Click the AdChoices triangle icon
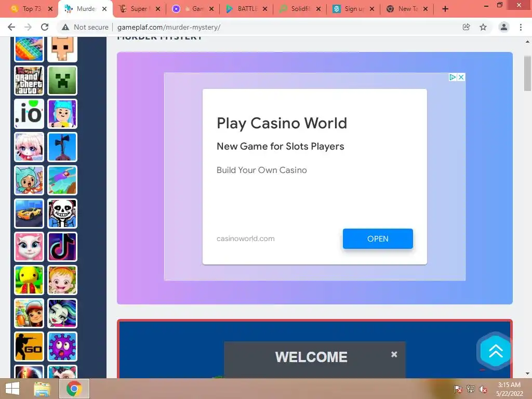The width and height of the screenshot is (532, 399). point(453,77)
